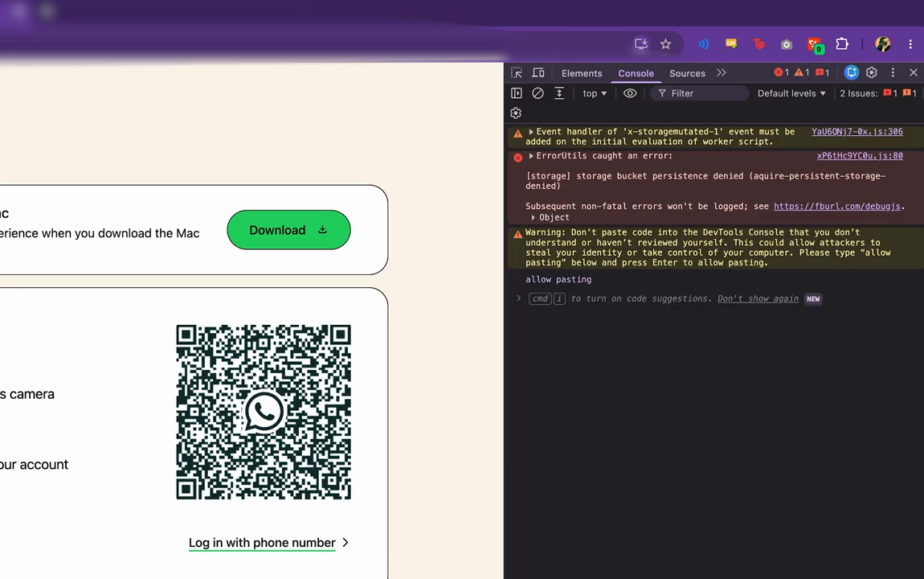
Task: Switch to the Sources tab
Action: [x=687, y=73]
